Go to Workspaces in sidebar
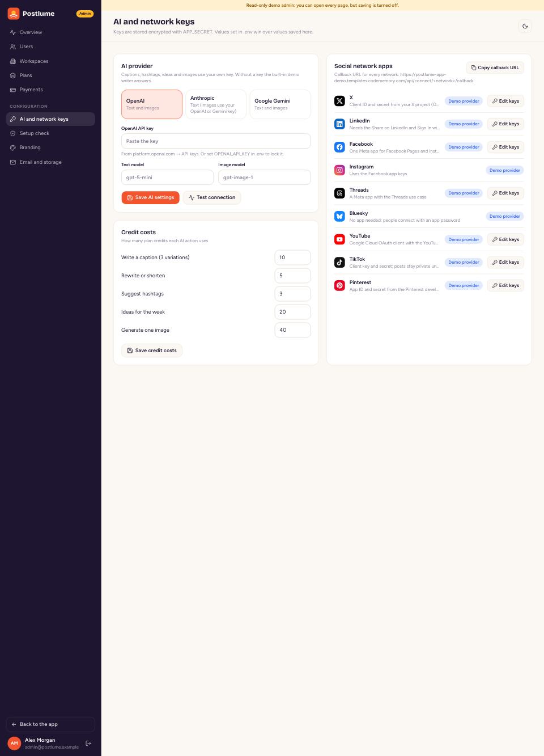The height and width of the screenshot is (756, 544). [50, 61]
